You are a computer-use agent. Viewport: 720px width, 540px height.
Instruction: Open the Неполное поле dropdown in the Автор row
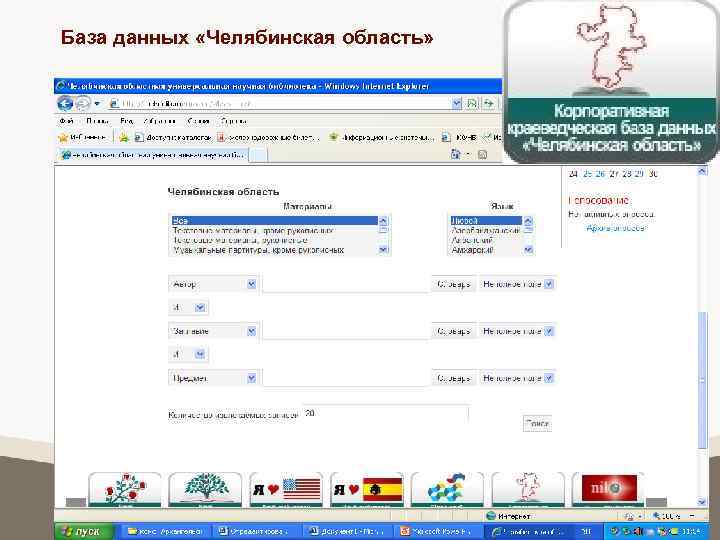(518, 284)
